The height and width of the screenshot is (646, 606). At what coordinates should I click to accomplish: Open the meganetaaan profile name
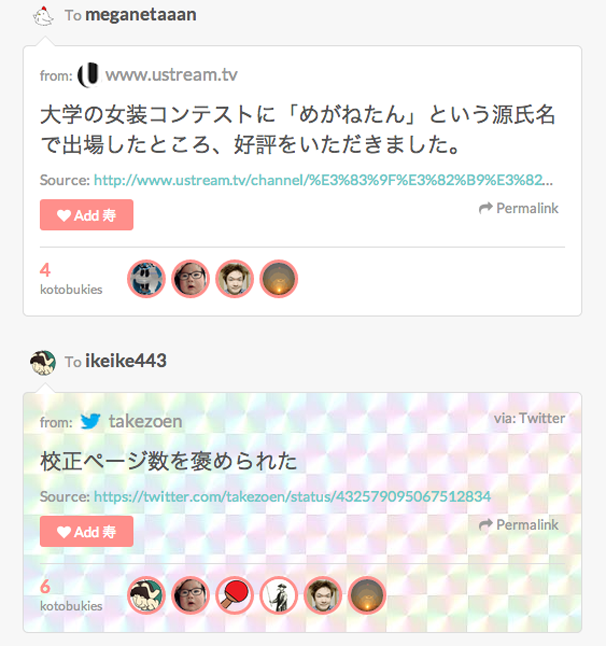click(x=140, y=15)
